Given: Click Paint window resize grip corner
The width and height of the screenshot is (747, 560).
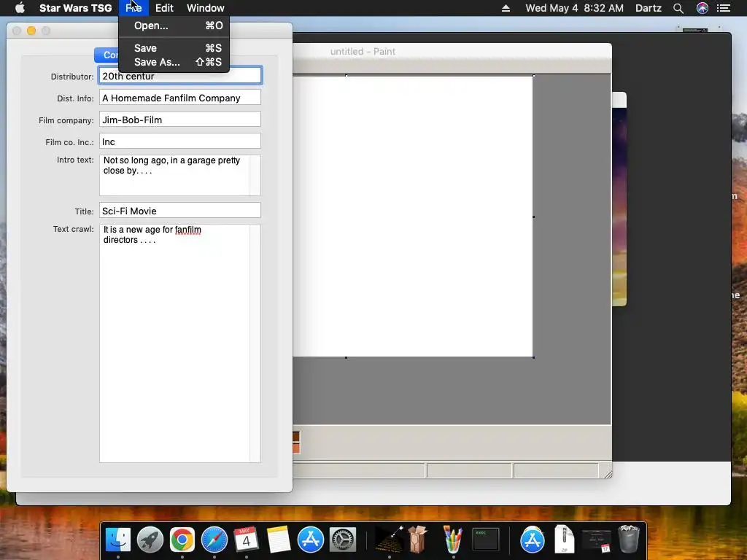Looking at the screenshot, I should click(x=606, y=472).
